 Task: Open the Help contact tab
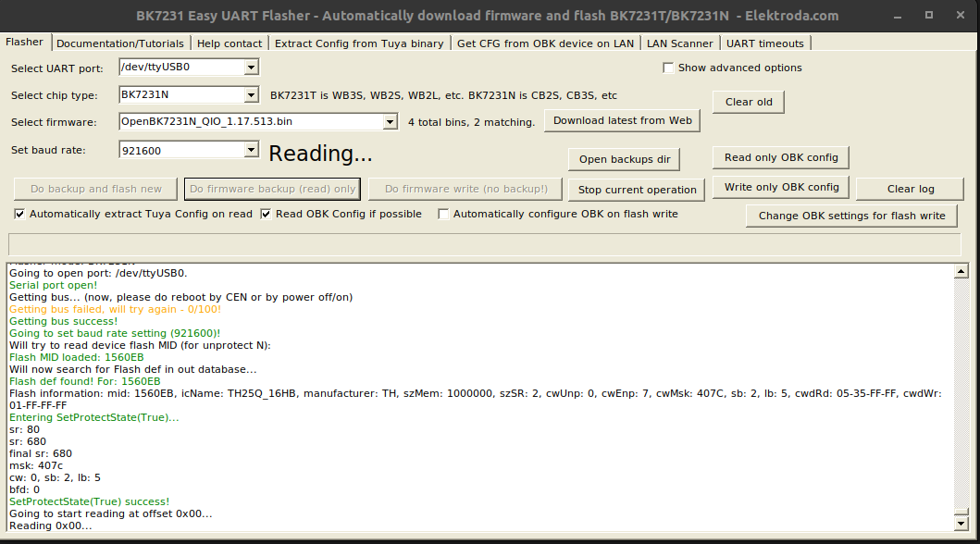tap(229, 43)
